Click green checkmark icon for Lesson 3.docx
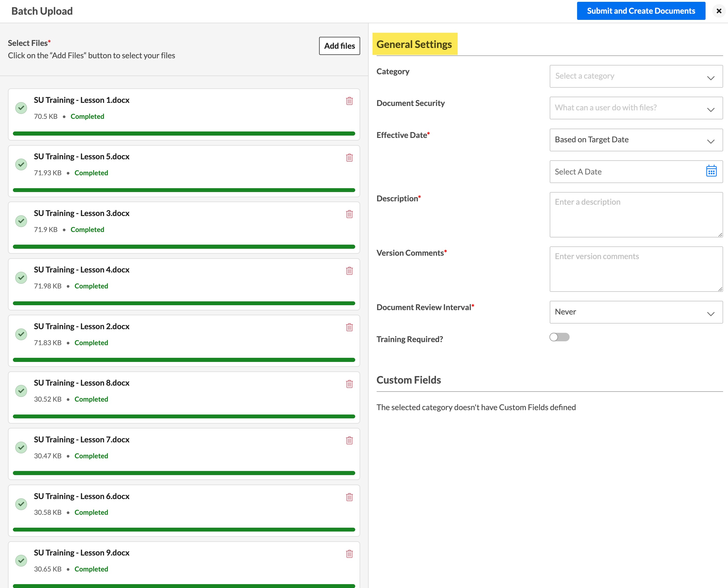The image size is (728, 588). (x=21, y=221)
